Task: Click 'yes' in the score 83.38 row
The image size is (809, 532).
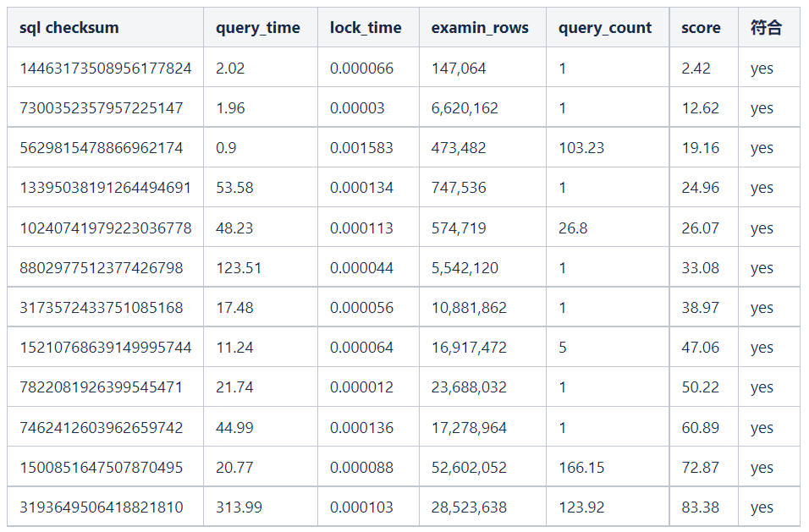Action: 762,508
